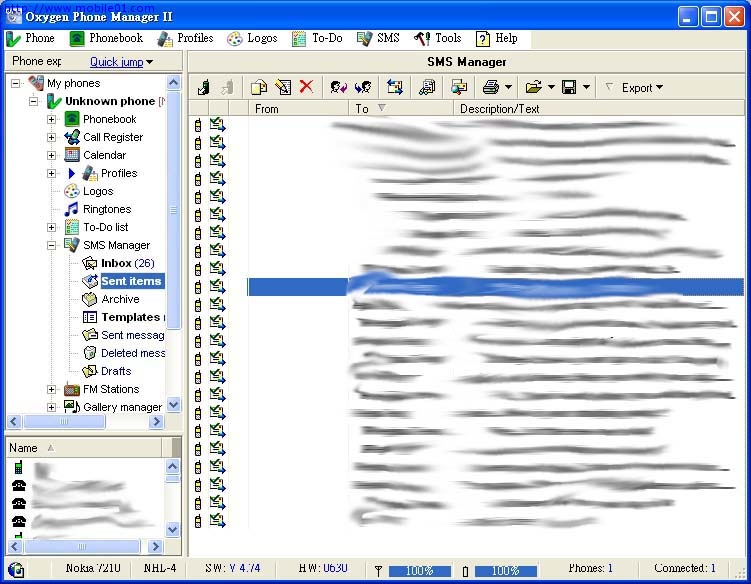Image resolution: width=751 pixels, height=584 pixels.
Task: Delete message with the red X icon
Action: (307, 87)
